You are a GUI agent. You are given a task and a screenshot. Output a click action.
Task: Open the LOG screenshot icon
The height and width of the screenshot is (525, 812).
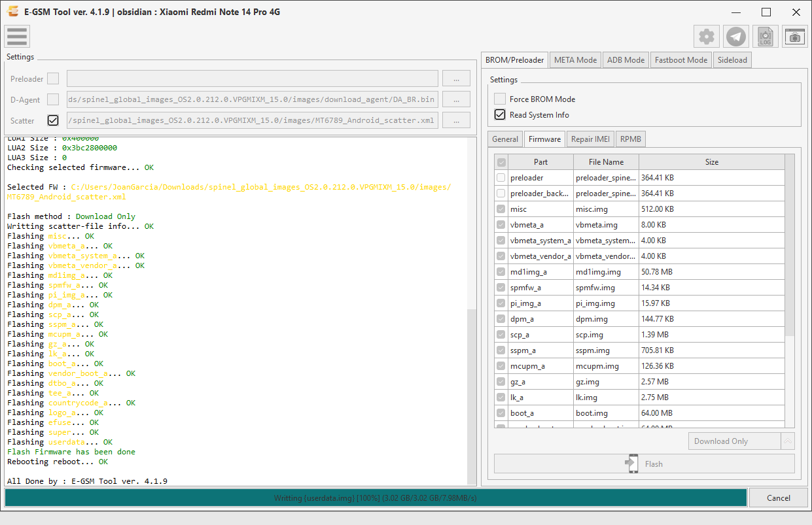[x=766, y=37]
